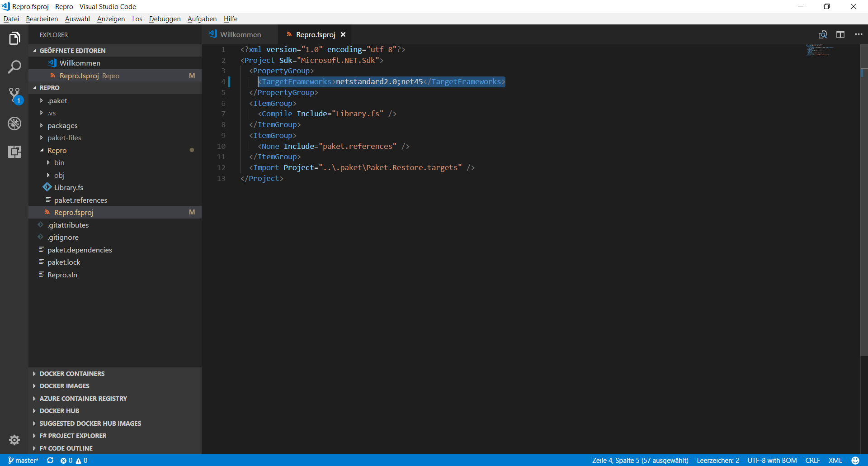Click the synchronize changes icon in status bar
The height and width of the screenshot is (466, 868).
[50, 460]
